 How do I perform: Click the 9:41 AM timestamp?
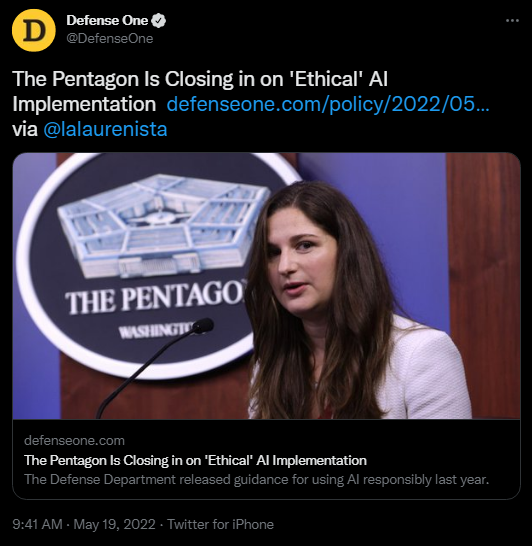click(x=37, y=524)
